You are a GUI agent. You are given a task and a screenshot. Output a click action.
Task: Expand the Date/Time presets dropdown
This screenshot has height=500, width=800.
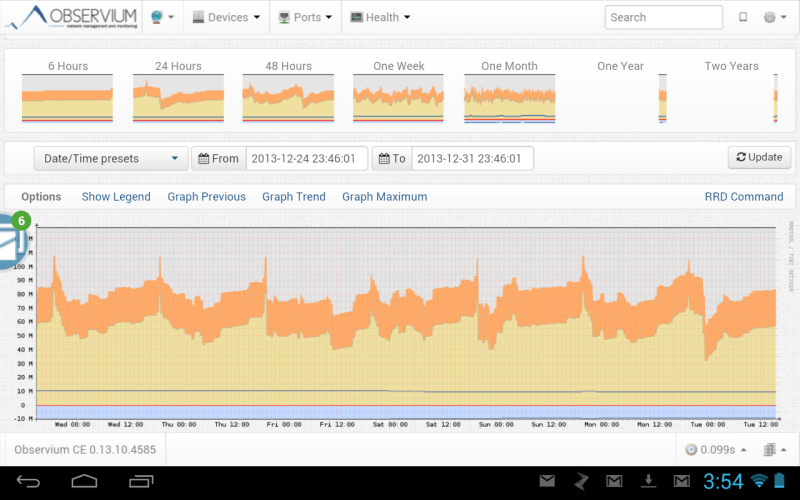point(111,158)
